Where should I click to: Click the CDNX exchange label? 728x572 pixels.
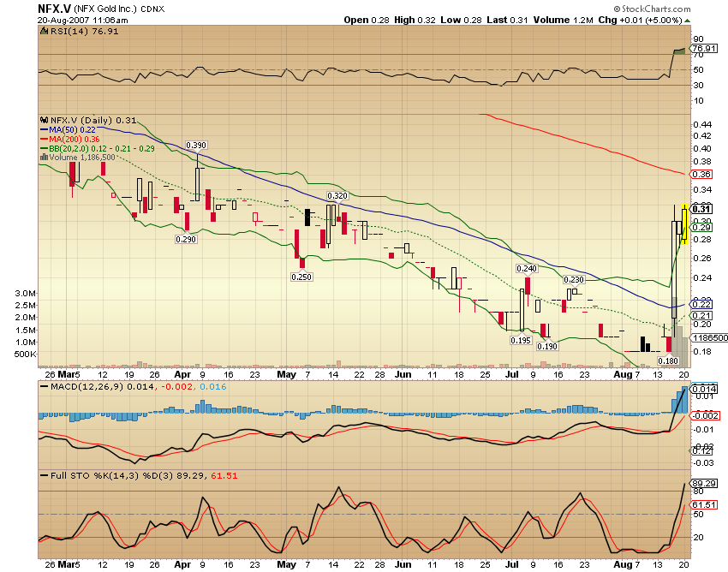click(x=152, y=9)
